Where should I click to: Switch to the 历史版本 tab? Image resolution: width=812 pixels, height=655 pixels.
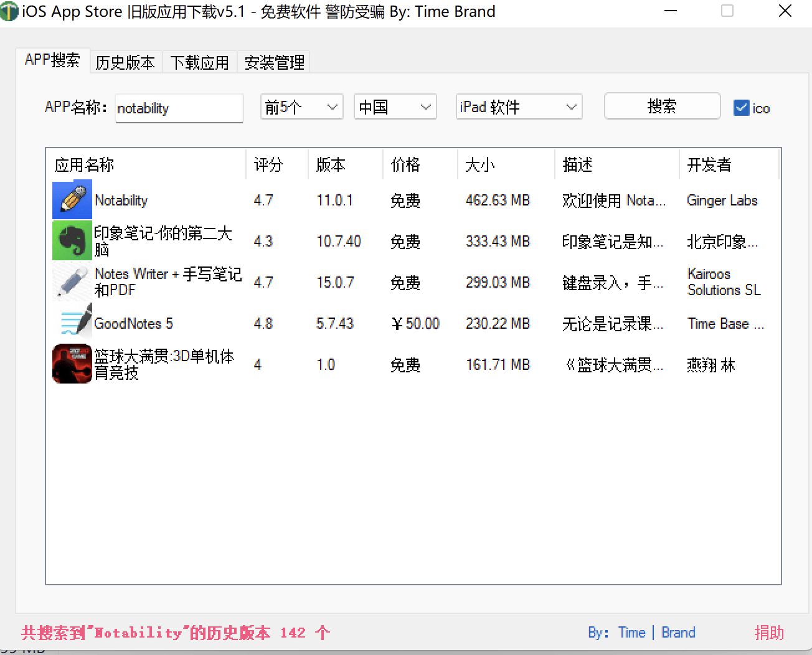(x=125, y=62)
